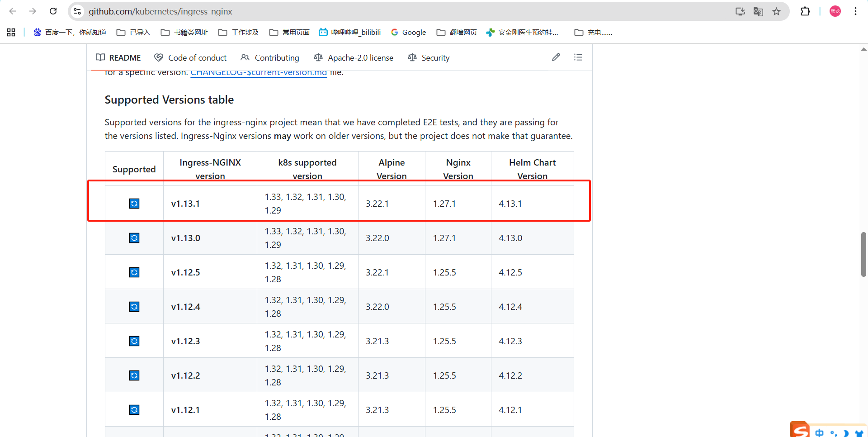Viewport: 868px width, 437px height.
Task: Click the install app icon in address bar
Action: pos(740,11)
